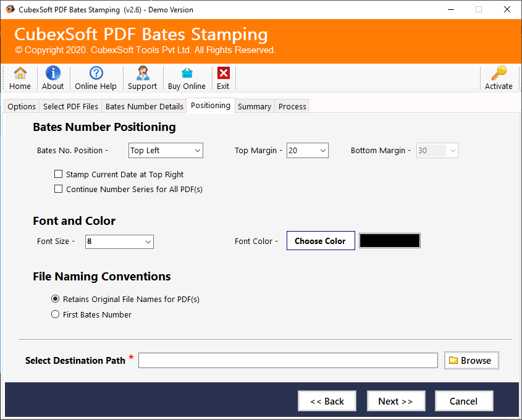Image resolution: width=522 pixels, height=420 pixels.
Task: Click the Buy Online basket icon
Action: click(187, 74)
